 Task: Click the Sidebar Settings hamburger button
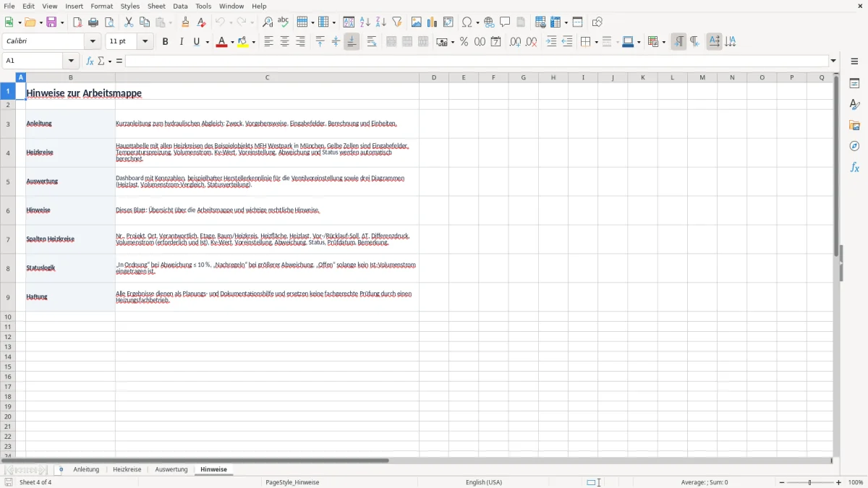pos(854,61)
